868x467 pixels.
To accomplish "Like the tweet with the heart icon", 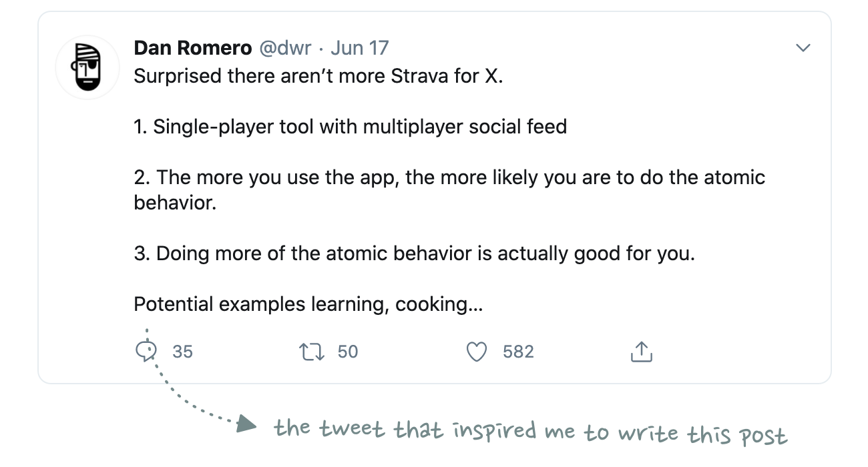I will coord(476,352).
